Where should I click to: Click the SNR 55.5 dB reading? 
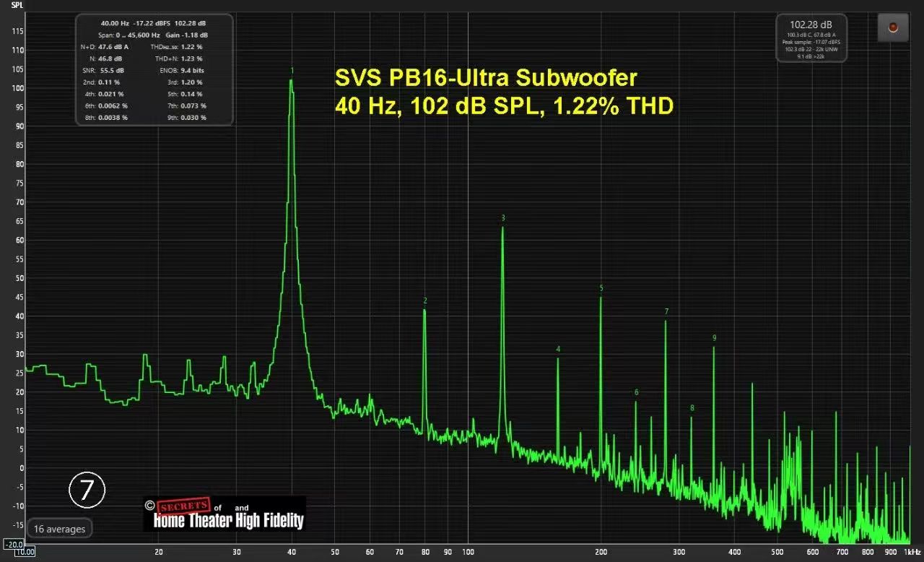(112, 71)
